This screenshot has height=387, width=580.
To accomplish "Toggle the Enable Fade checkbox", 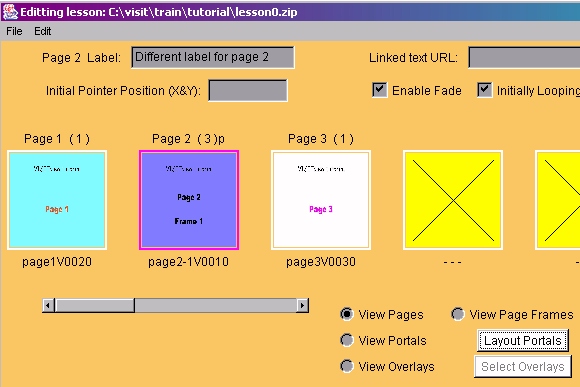I will tap(380, 90).
